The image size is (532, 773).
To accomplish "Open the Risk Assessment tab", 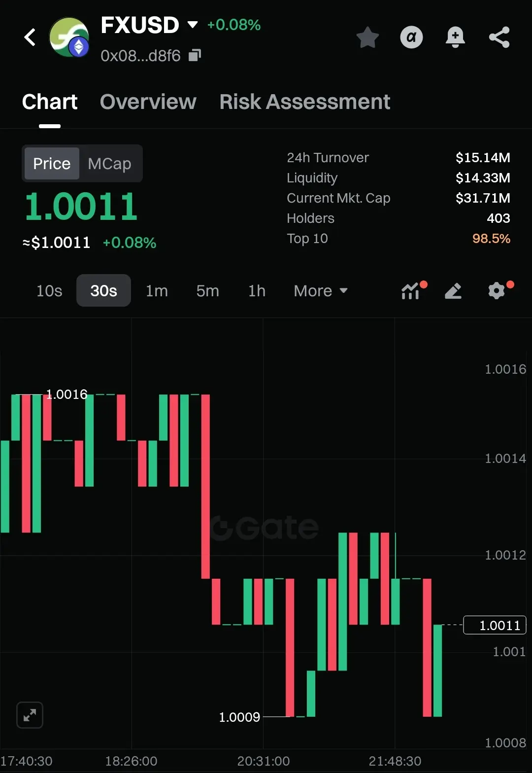I will click(x=305, y=102).
